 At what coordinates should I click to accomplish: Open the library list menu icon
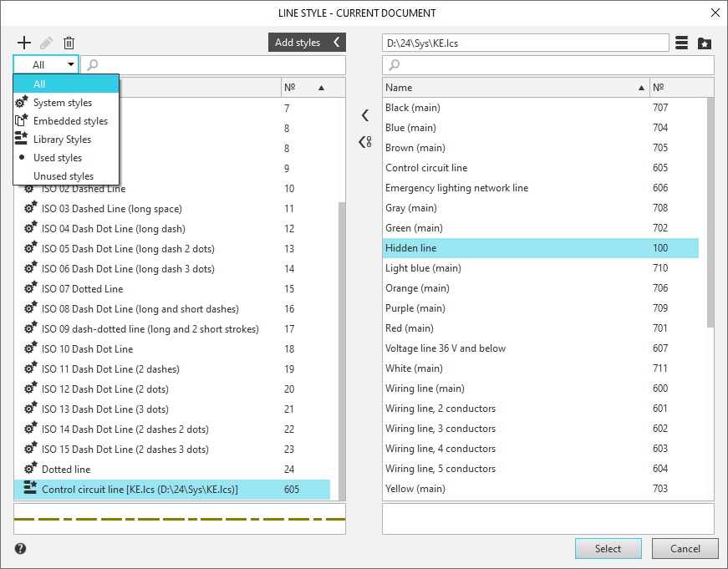pyautogui.click(x=682, y=43)
